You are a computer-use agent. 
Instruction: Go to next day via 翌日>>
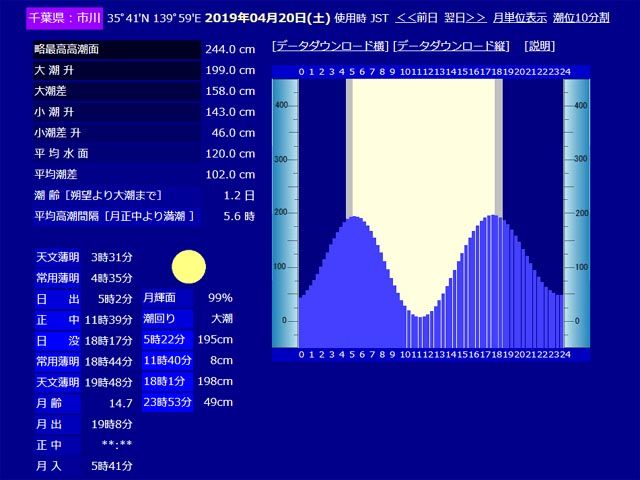coord(465,18)
